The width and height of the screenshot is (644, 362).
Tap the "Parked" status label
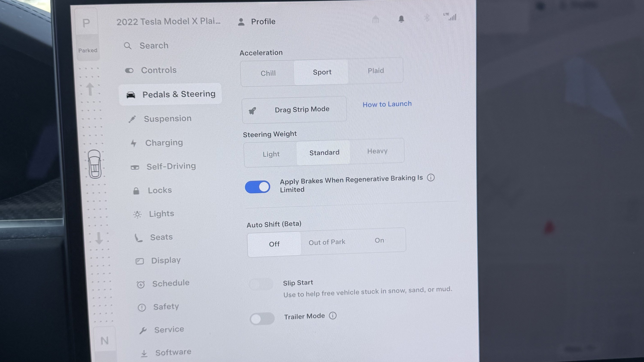[88, 50]
